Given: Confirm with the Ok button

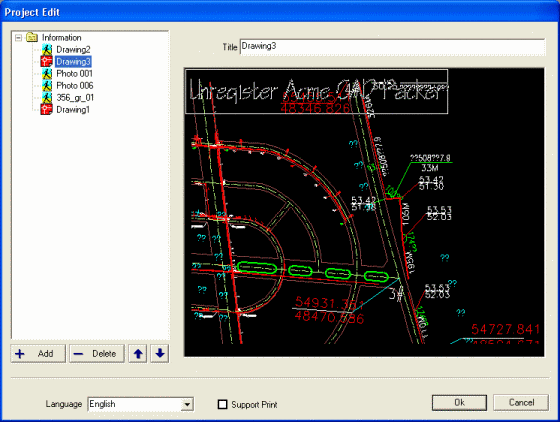Looking at the screenshot, I should coord(459,403).
